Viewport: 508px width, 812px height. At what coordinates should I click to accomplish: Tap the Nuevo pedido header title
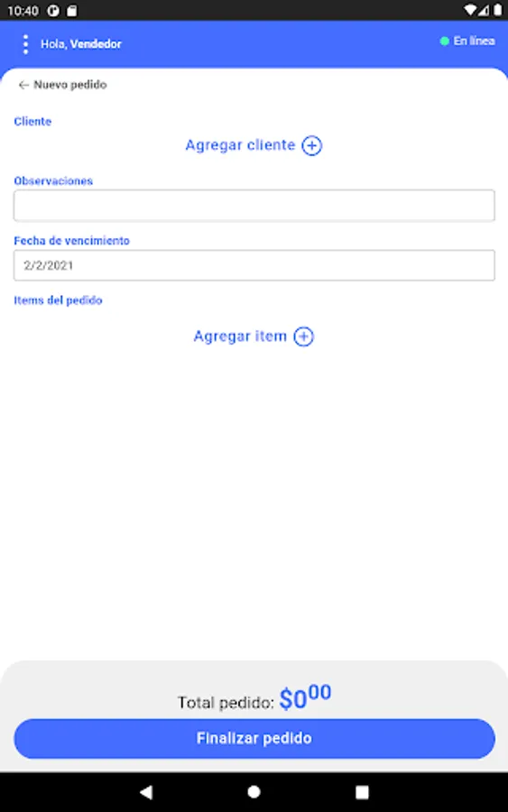tap(70, 85)
